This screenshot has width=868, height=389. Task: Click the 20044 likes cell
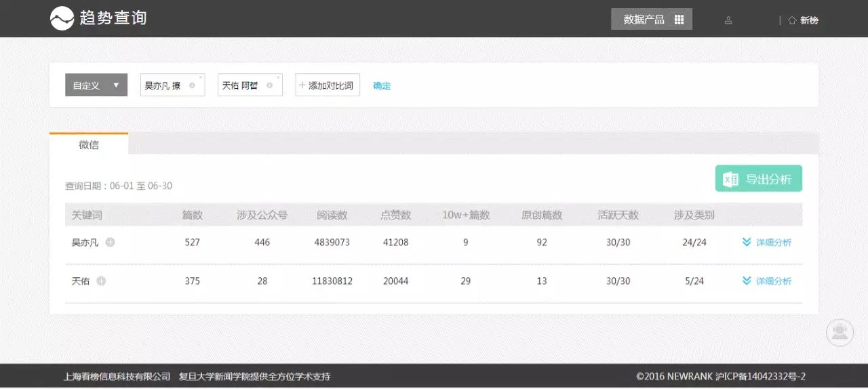[396, 281]
